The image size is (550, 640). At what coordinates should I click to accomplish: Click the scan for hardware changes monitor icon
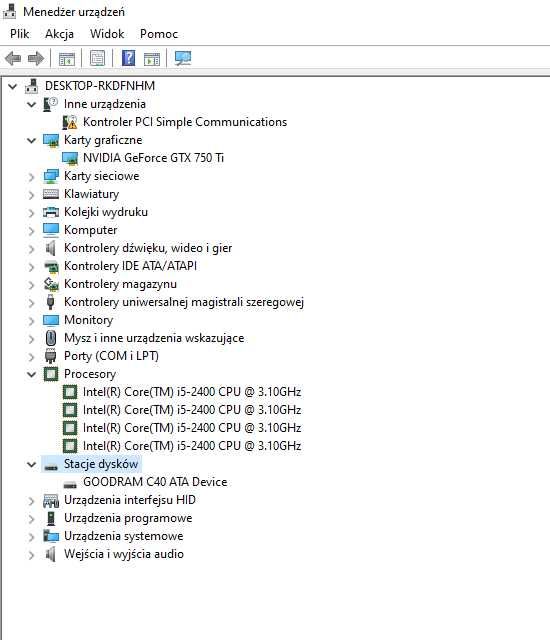183,58
